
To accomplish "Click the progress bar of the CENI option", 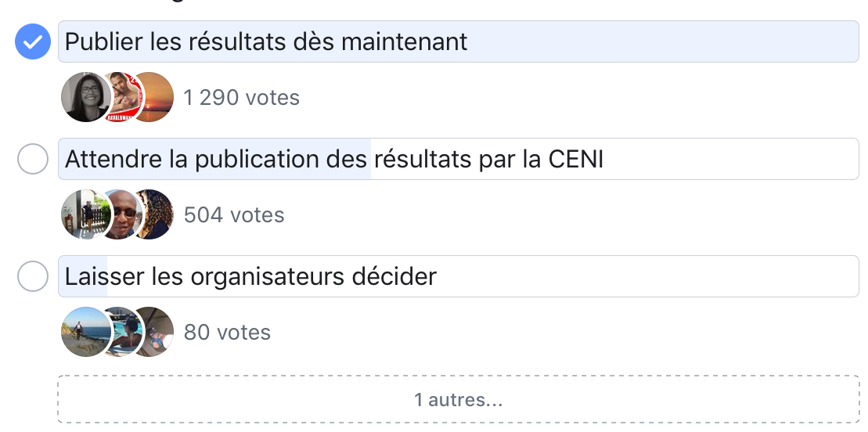I will 214,159.
